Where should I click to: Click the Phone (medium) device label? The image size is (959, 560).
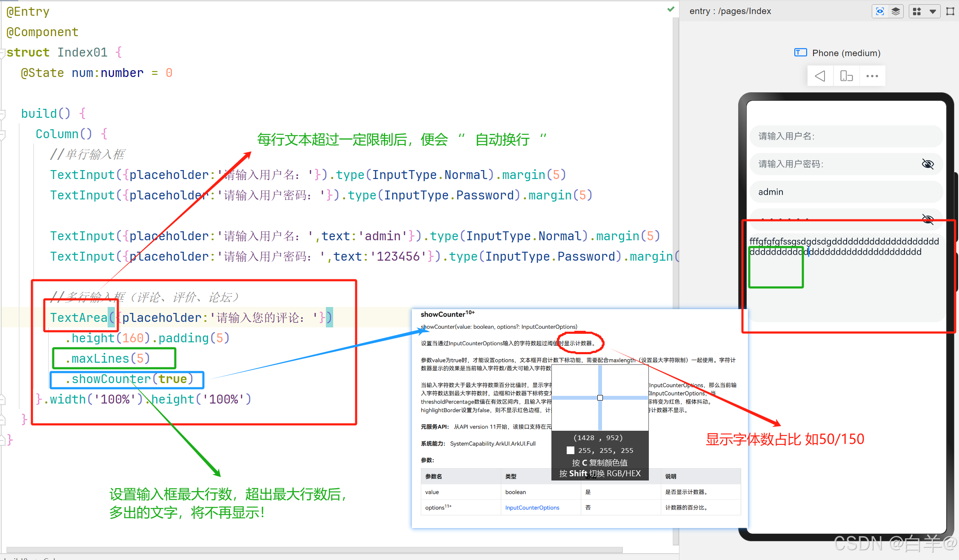coord(846,53)
